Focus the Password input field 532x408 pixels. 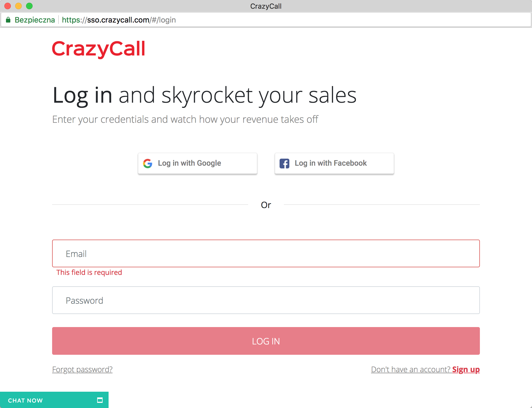[x=266, y=300]
